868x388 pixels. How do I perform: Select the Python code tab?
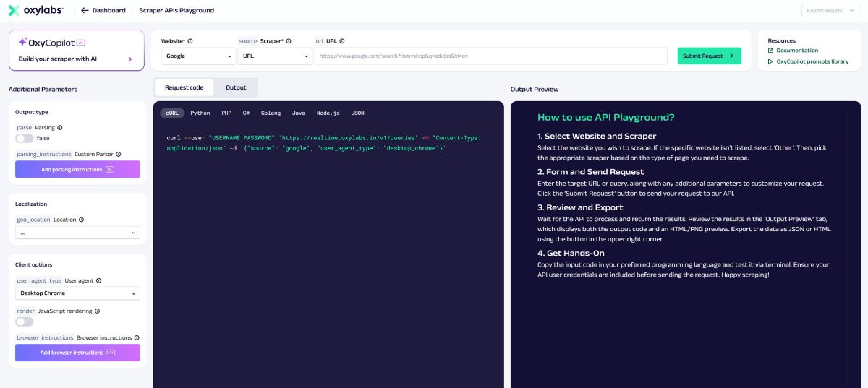coord(200,113)
